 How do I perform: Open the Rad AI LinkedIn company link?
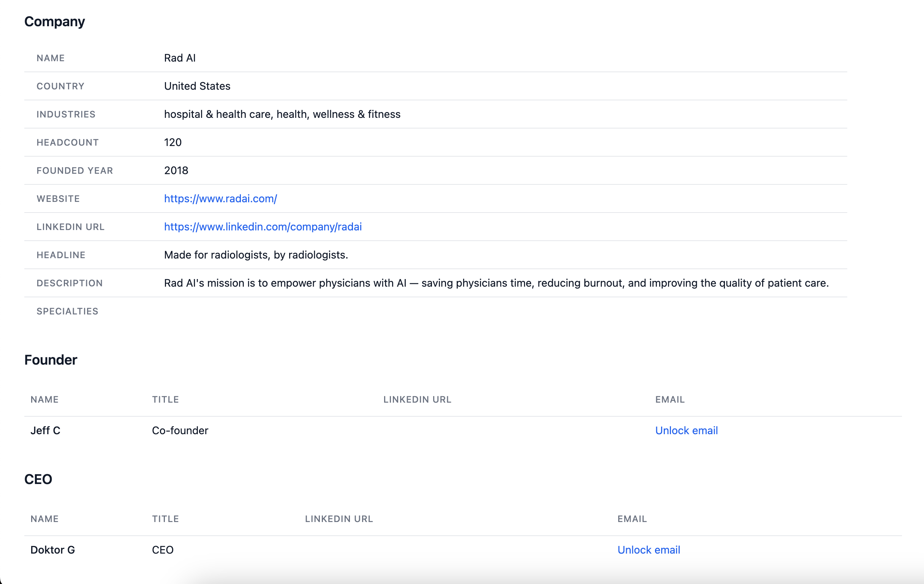tap(263, 227)
